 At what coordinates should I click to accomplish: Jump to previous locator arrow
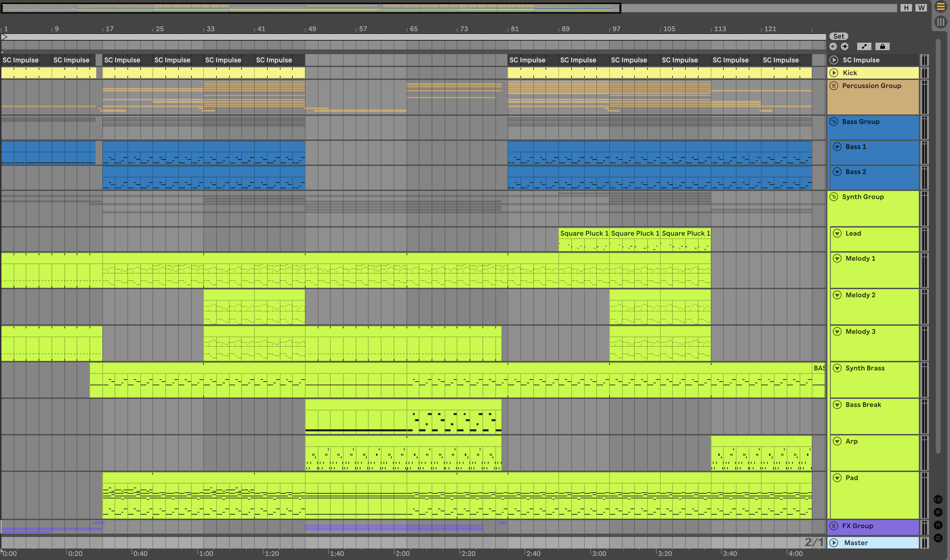tap(833, 46)
